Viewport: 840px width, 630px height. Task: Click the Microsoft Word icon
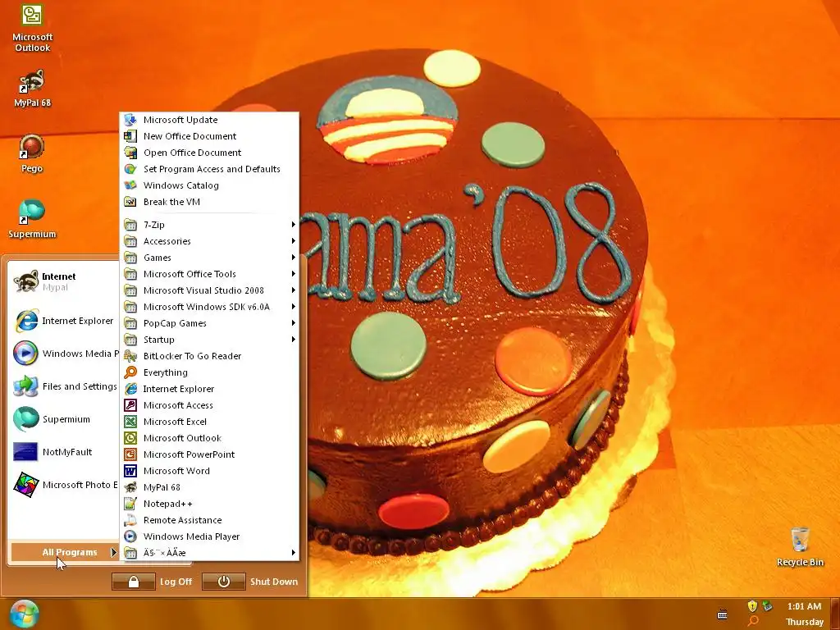click(x=130, y=471)
